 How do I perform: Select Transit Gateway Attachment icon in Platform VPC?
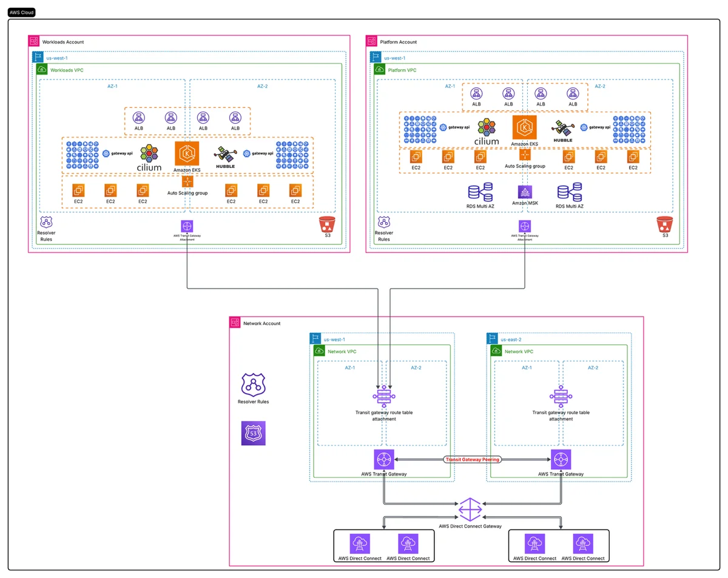click(x=524, y=226)
